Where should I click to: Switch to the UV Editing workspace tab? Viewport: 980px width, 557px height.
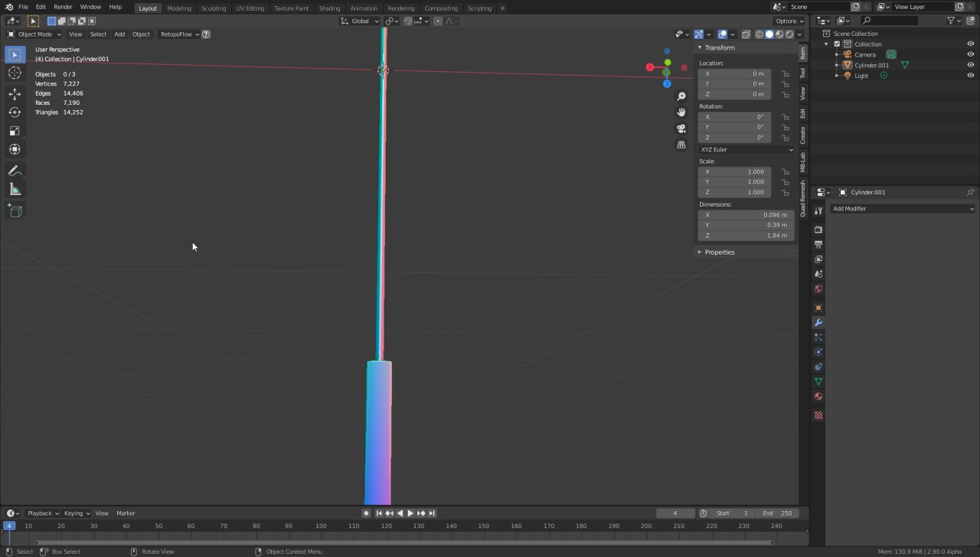tap(250, 8)
